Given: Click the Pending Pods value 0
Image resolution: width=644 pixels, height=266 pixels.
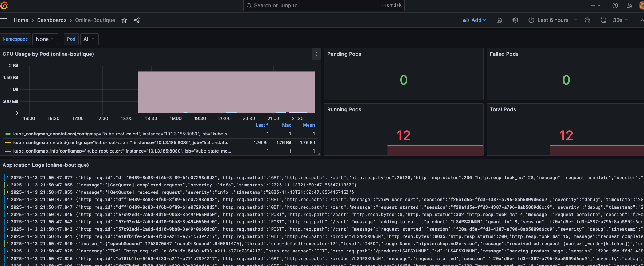Looking at the screenshot, I should pos(403,80).
